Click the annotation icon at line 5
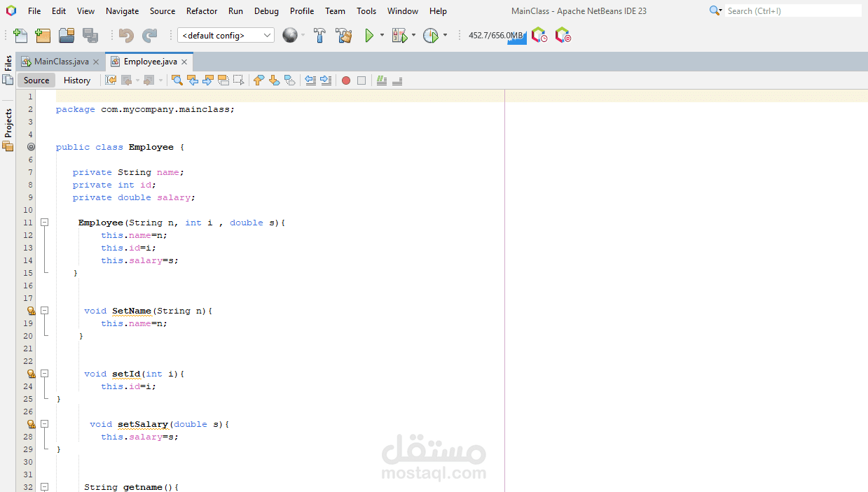Screen dimensions: 868x492 coord(31,147)
